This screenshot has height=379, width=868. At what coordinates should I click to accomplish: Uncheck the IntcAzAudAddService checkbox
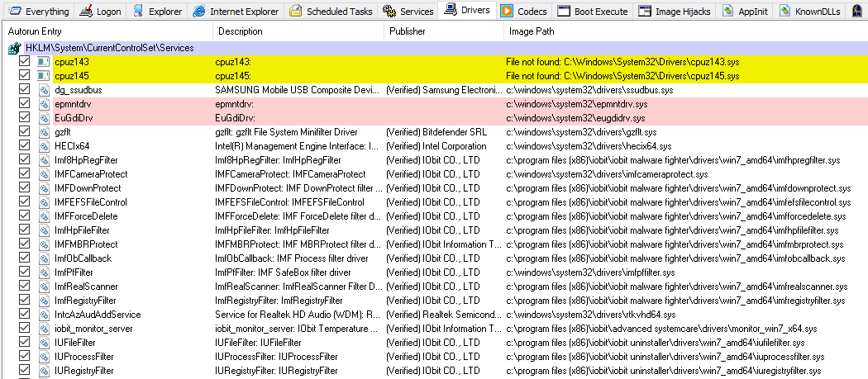click(x=24, y=315)
